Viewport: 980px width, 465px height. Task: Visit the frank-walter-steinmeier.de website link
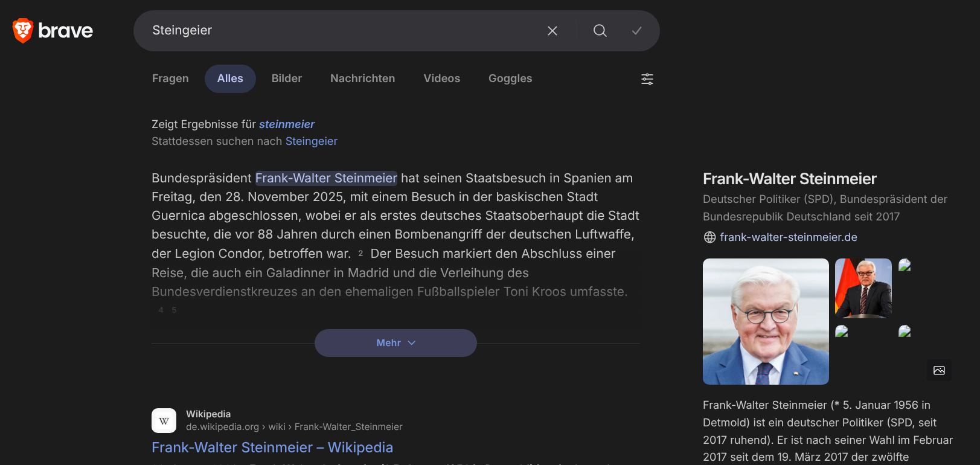[x=788, y=237]
